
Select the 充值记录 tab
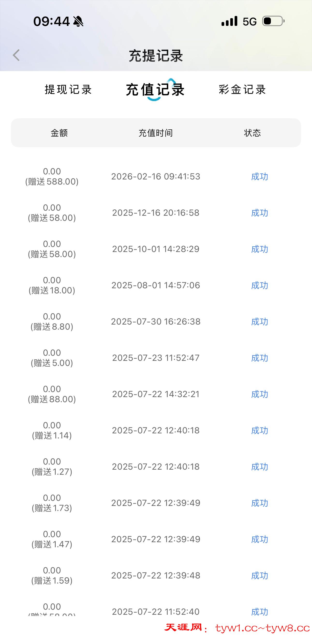(x=155, y=89)
